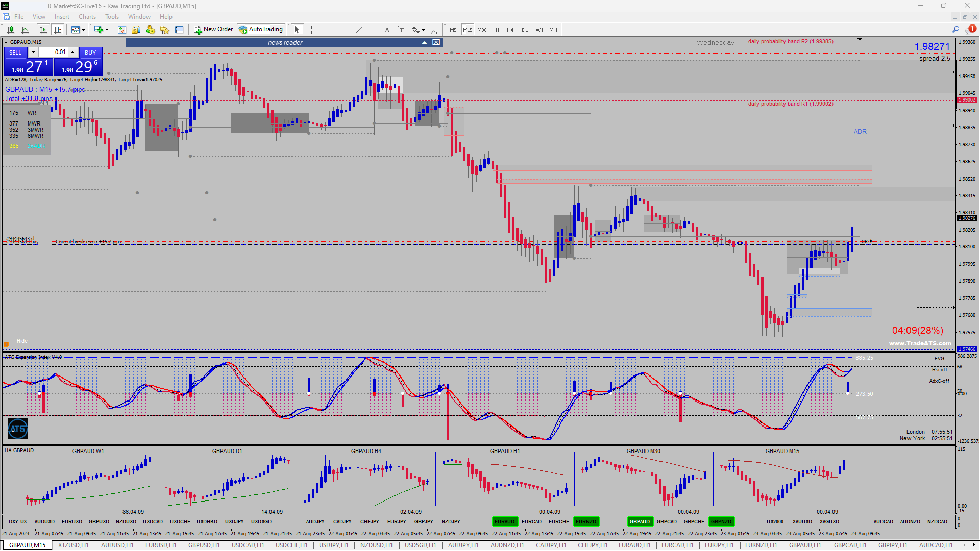Click the green GBPNZD symbol box
The image size is (980, 551).
(x=721, y=521)
